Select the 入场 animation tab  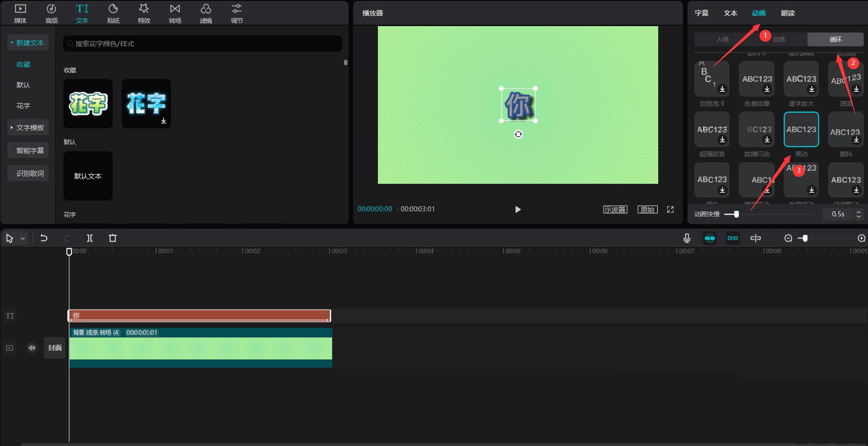[x=722, y=39]
